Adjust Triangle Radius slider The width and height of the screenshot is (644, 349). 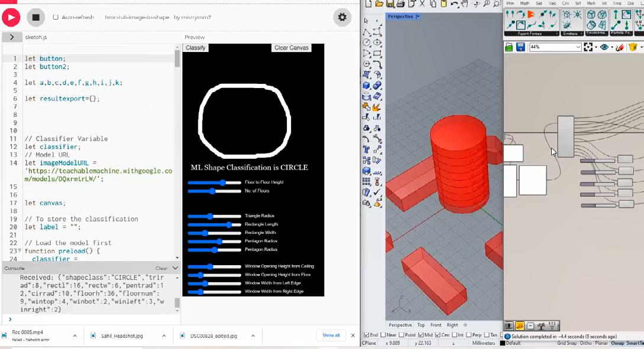[215, 216]
